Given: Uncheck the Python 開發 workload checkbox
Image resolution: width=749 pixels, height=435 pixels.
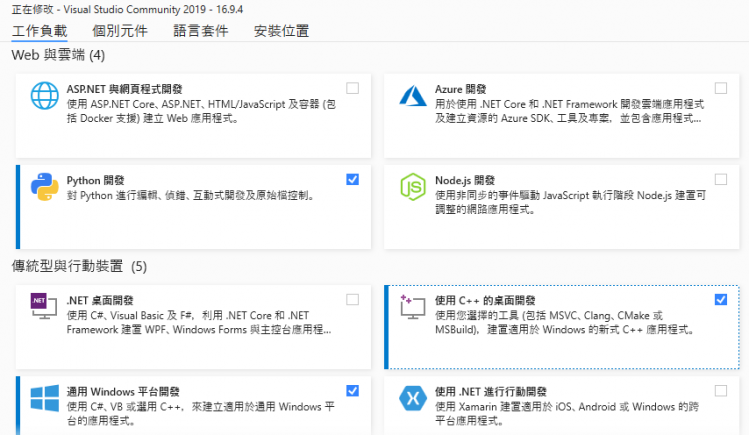Looking at the screenshot, I should tap(352, 179).
